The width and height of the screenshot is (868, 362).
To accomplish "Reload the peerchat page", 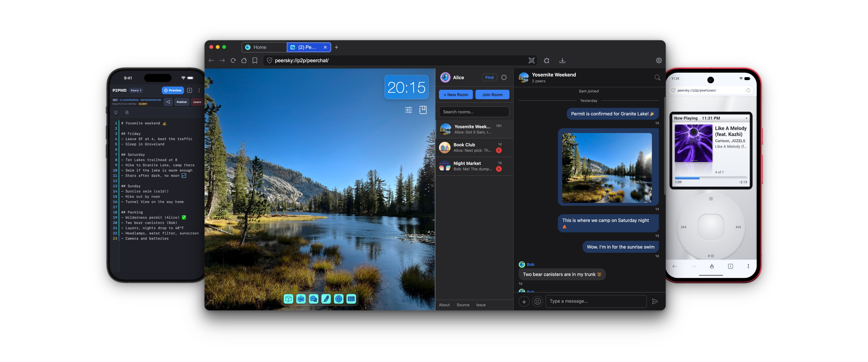I will pos(233,60).
